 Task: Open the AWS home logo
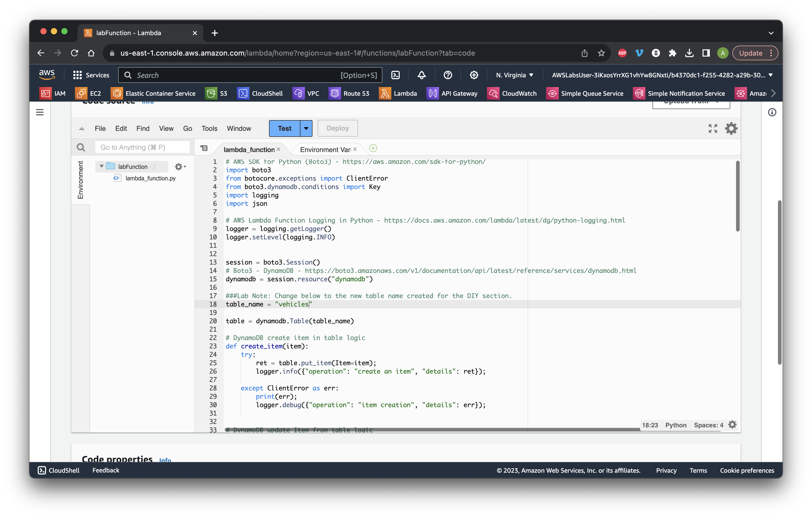point(47,74)
